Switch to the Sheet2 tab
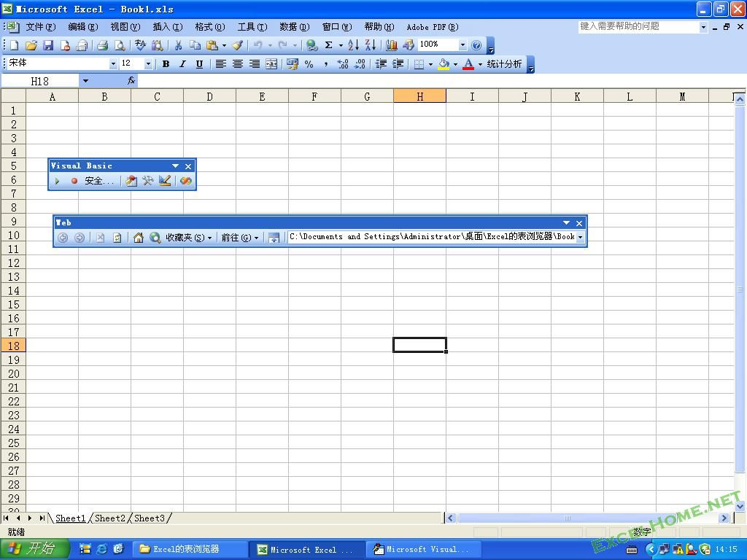 110,518
